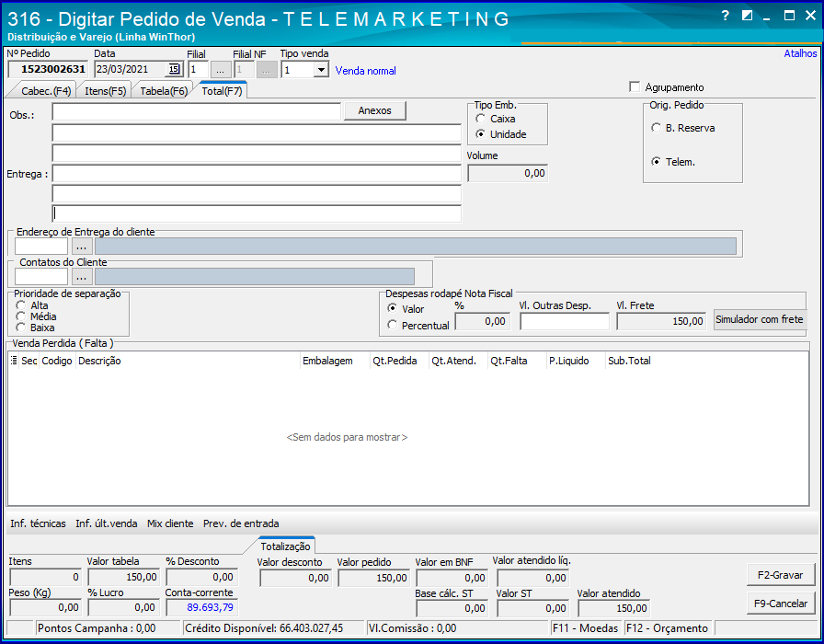824x644 pixels.
Task: Click the Qt.Pedida column header
Action: click(399, 361)
